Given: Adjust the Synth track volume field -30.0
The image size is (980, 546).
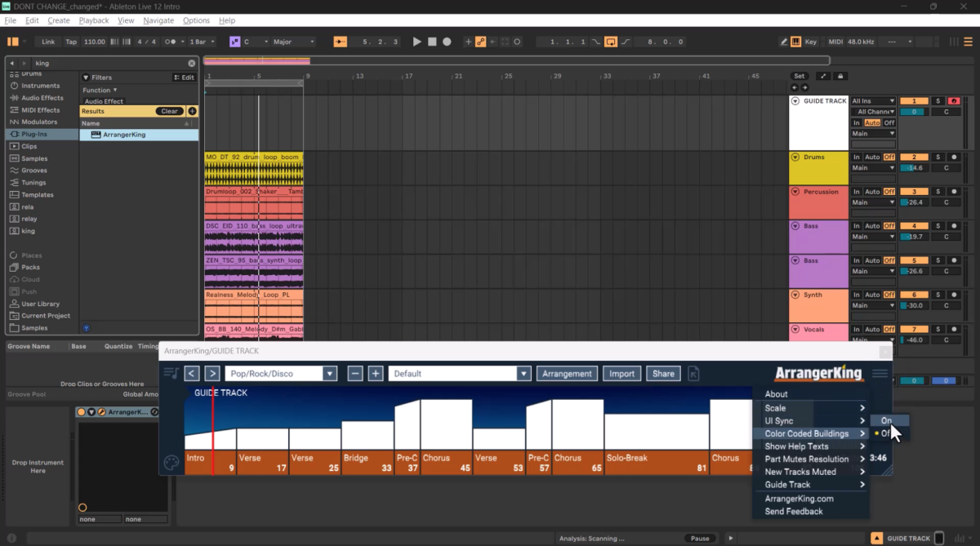Looking at the screenshot, I should pos(915,306).
